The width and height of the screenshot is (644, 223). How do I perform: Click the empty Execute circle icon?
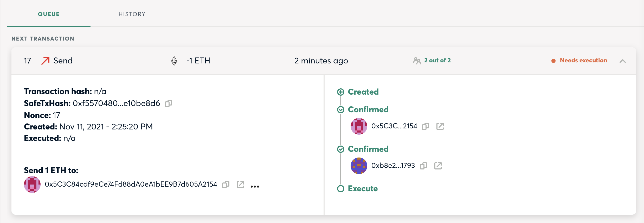pos(341,189)
